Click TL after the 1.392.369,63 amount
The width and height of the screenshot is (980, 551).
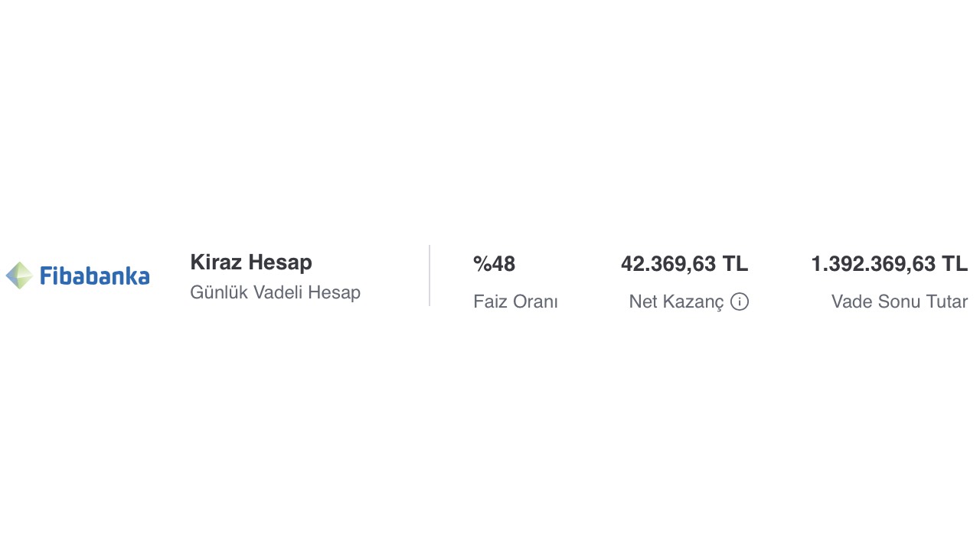[x=955, y=264]
